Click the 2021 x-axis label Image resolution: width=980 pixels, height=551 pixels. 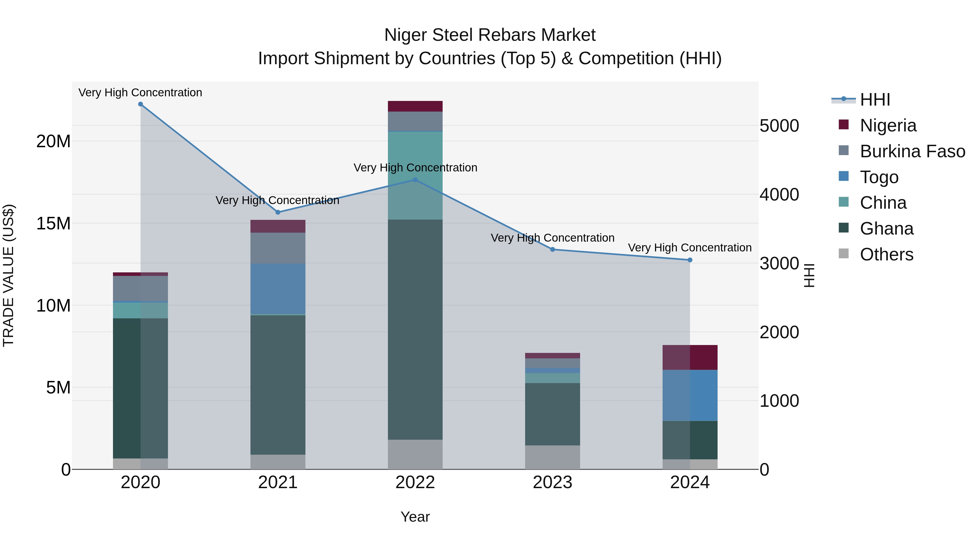(278, 482)
